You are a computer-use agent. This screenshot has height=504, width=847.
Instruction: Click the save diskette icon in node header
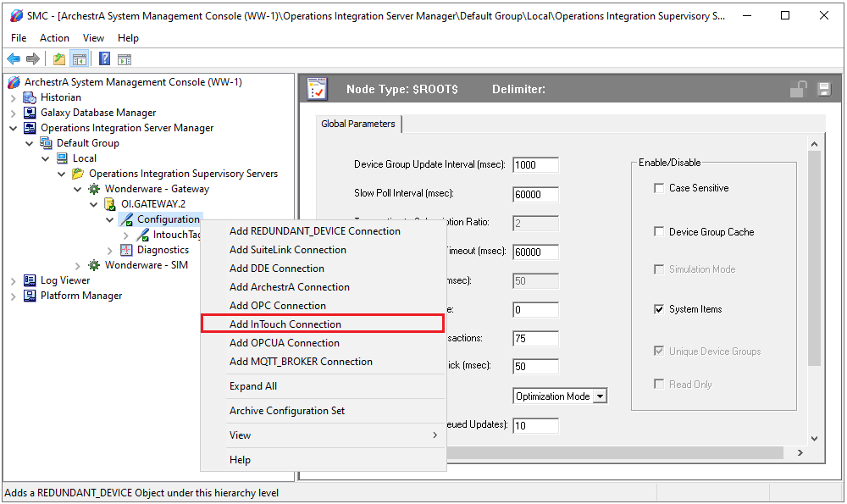click(x=824, y=89)
